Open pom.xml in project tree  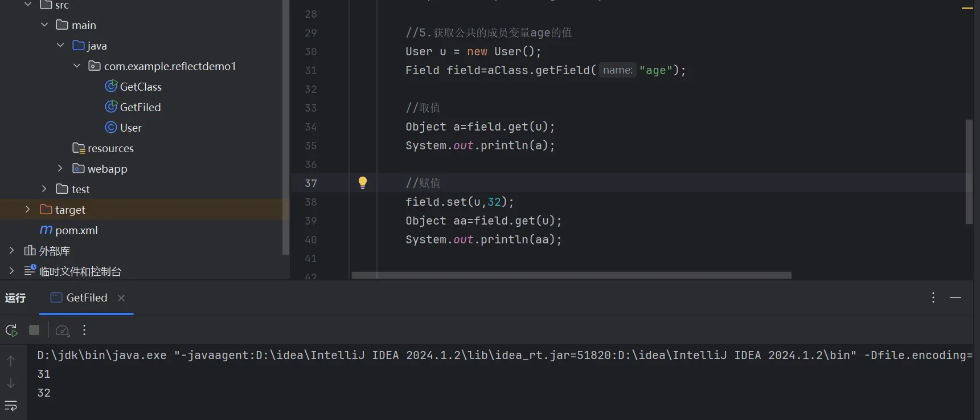click(76, 230)
